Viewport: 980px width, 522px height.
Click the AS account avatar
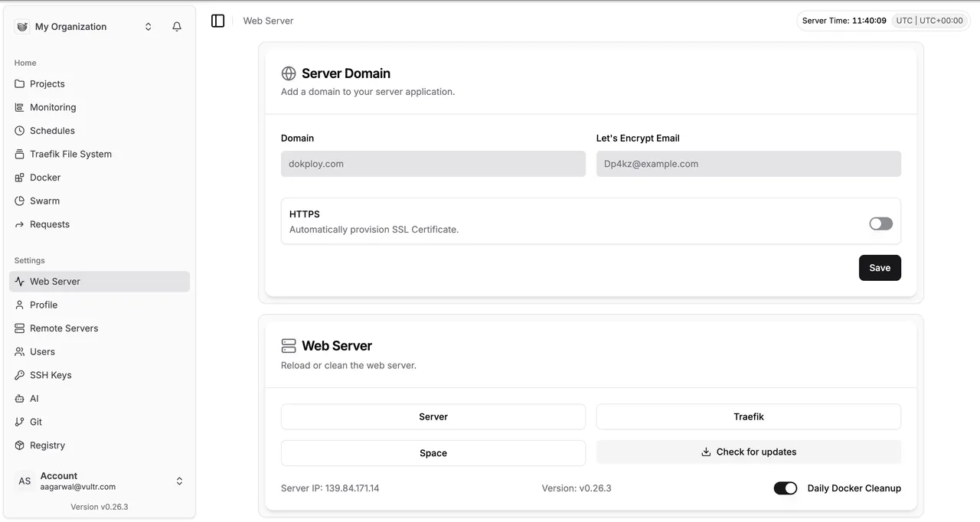[x=25, y=481]
